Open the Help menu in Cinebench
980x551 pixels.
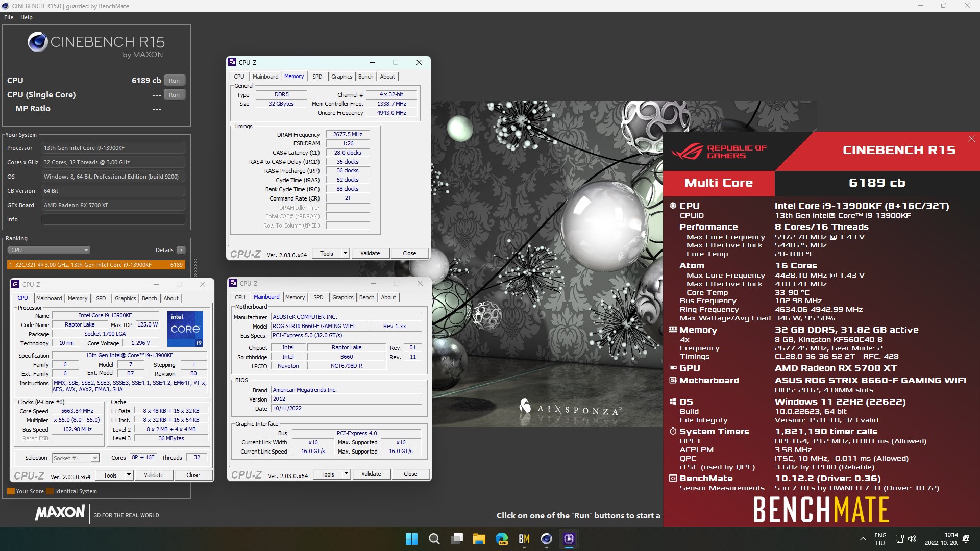tap(27, 17)
